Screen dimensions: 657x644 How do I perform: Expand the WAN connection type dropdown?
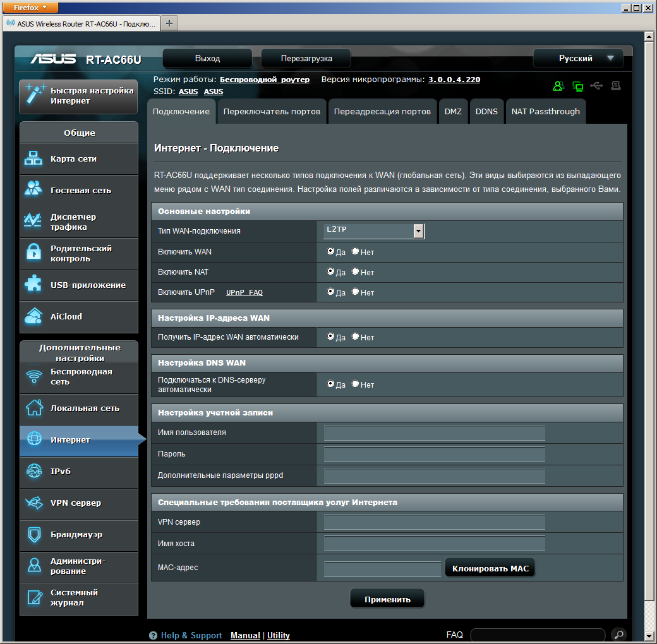point(418,231)
